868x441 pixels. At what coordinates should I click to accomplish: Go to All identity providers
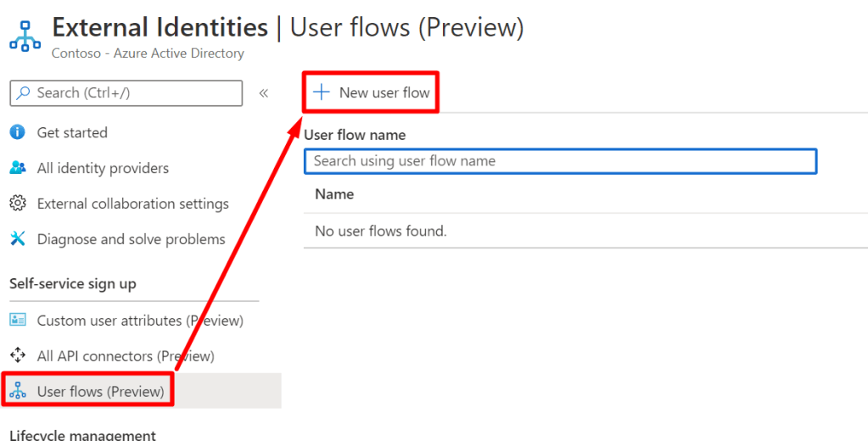tap(103, 168)
